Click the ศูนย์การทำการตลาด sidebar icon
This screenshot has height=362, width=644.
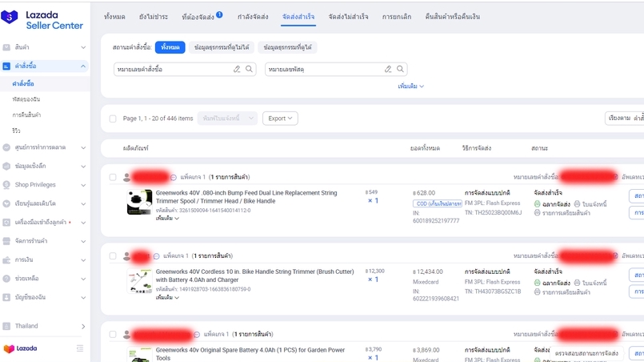pos(6,147)
